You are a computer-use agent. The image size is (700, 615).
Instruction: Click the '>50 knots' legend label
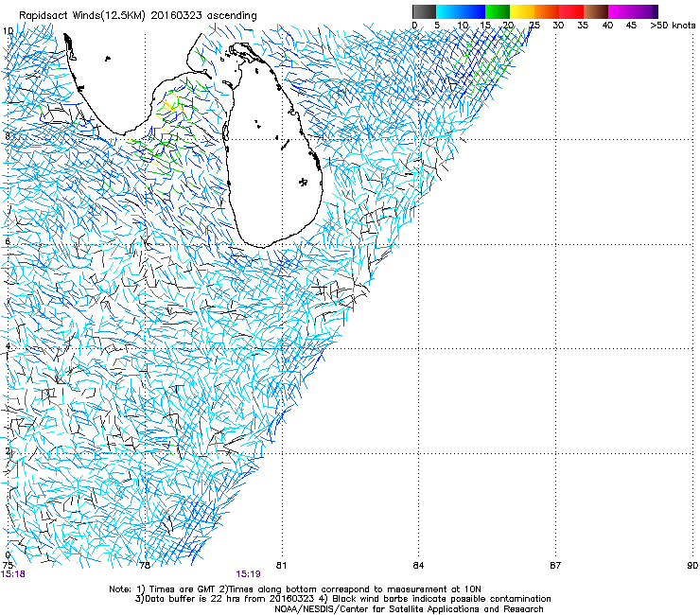point(673,26)
